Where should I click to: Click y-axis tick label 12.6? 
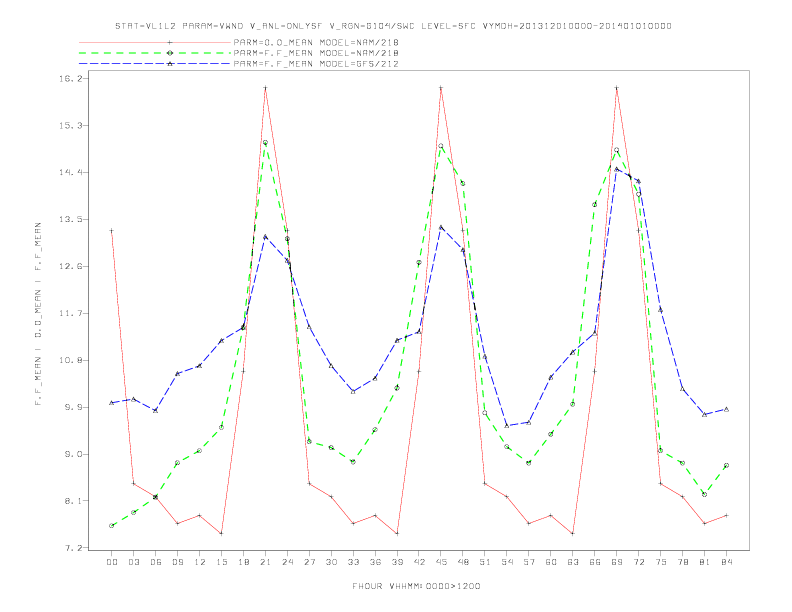(x=70, y=266)
